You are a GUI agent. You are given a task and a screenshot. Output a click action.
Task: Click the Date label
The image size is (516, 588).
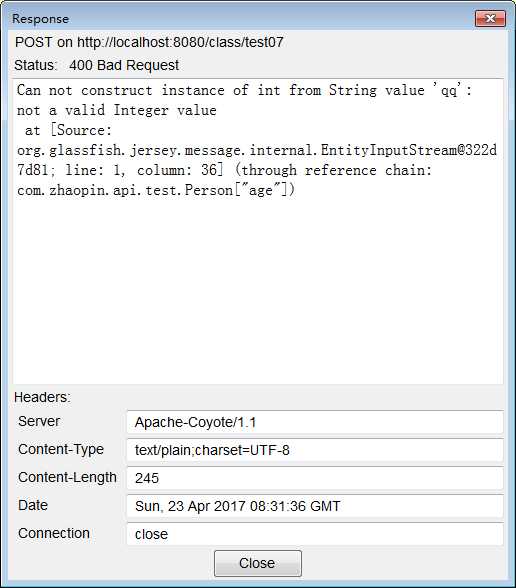(x=33, y=505)
